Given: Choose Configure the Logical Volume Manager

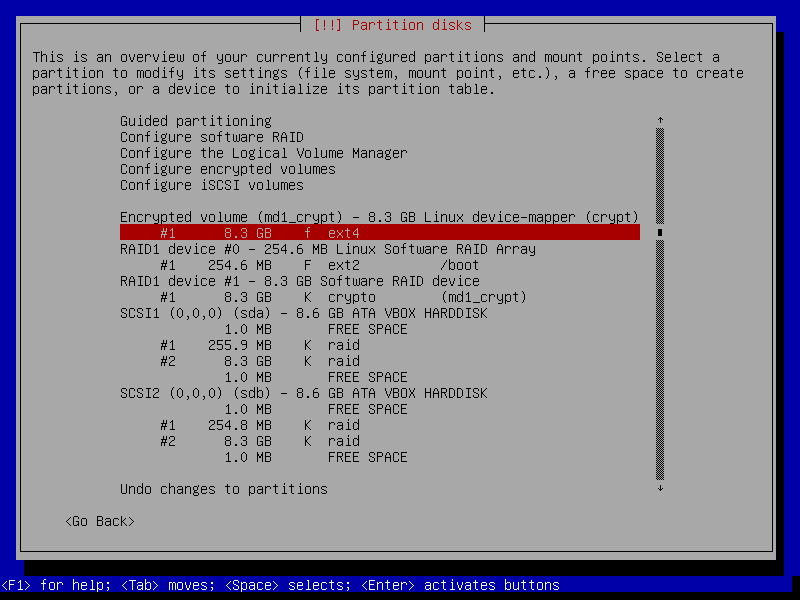Looking at the screenshot, I should point(263,153).
